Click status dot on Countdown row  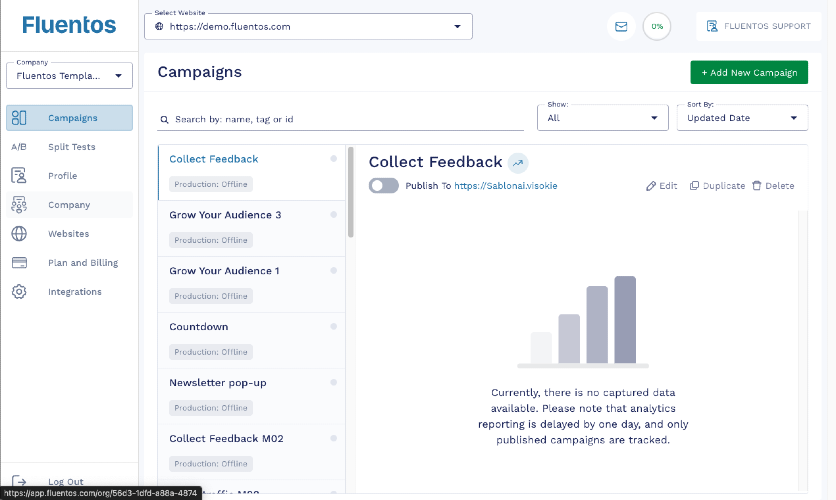tap(333, 326)
